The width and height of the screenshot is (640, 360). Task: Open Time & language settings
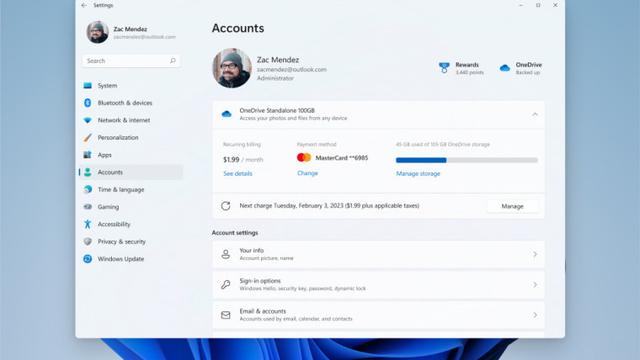pos(131,189)
